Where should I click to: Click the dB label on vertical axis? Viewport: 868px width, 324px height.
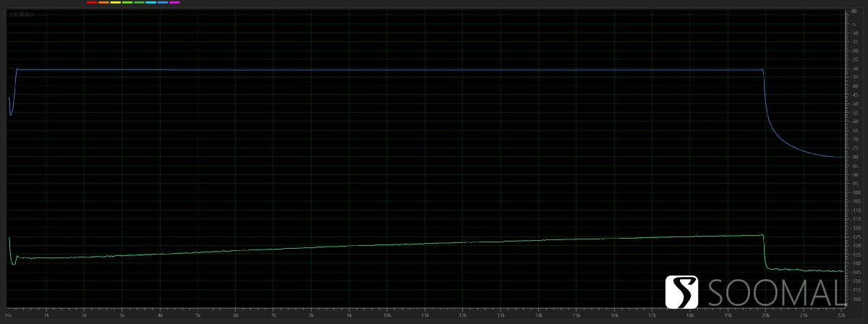tap(854, 11)
